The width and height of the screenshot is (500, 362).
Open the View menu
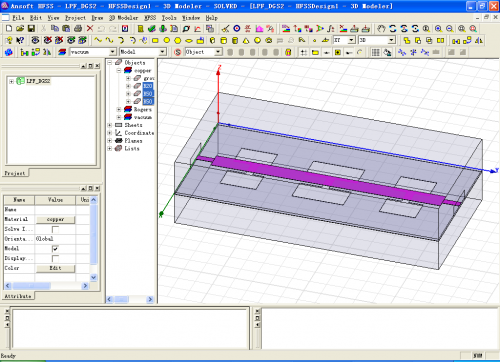(53, 18)
